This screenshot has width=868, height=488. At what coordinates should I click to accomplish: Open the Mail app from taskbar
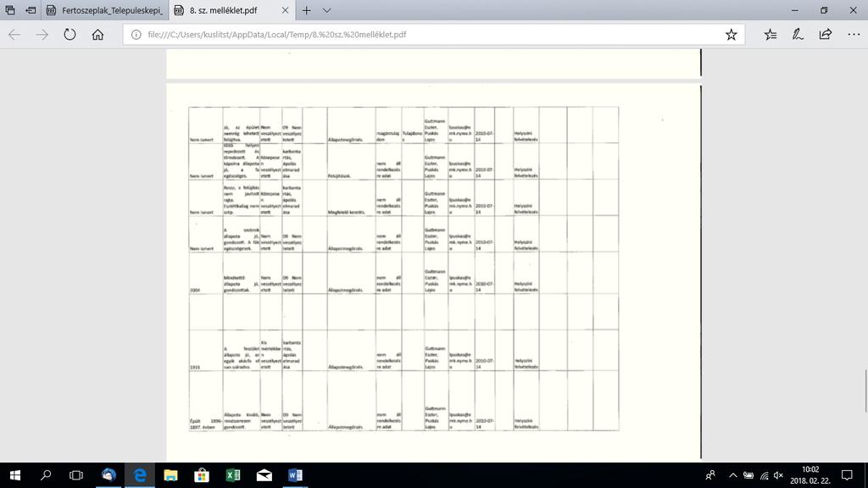(264, 475)
